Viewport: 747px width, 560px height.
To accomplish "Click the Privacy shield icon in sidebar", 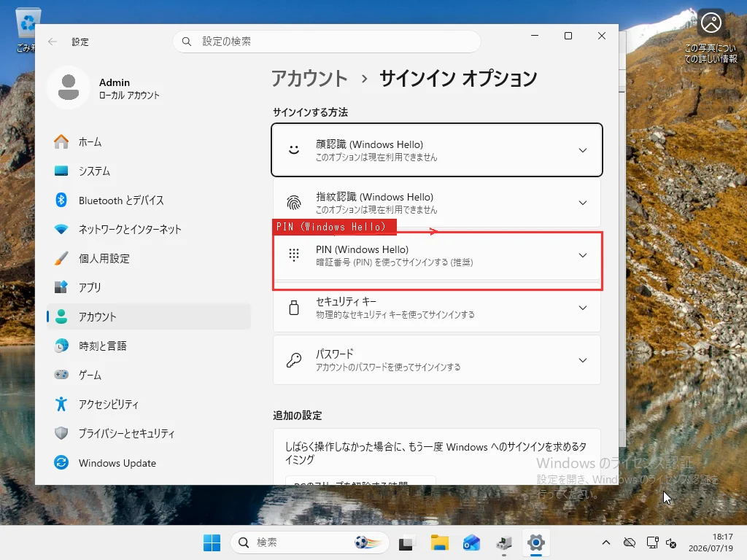I will point(61,433).
